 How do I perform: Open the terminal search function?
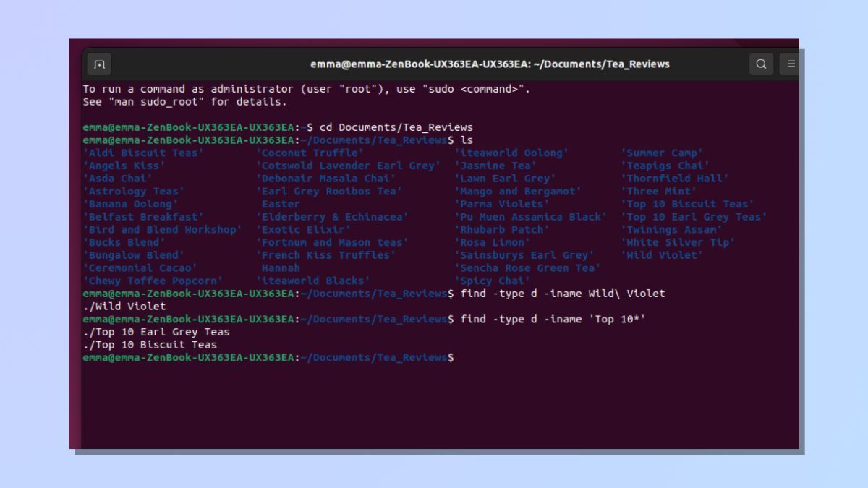[x=761, y=64]
